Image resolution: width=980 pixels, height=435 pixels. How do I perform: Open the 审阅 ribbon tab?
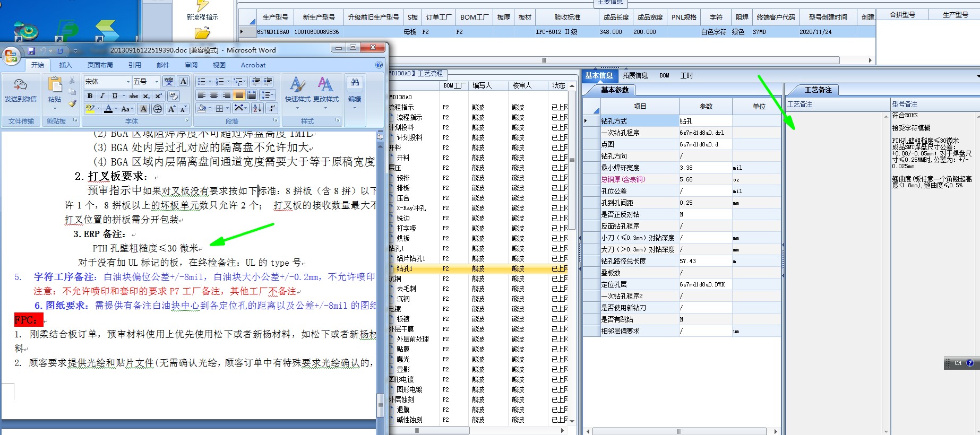(x=191, y=65)
